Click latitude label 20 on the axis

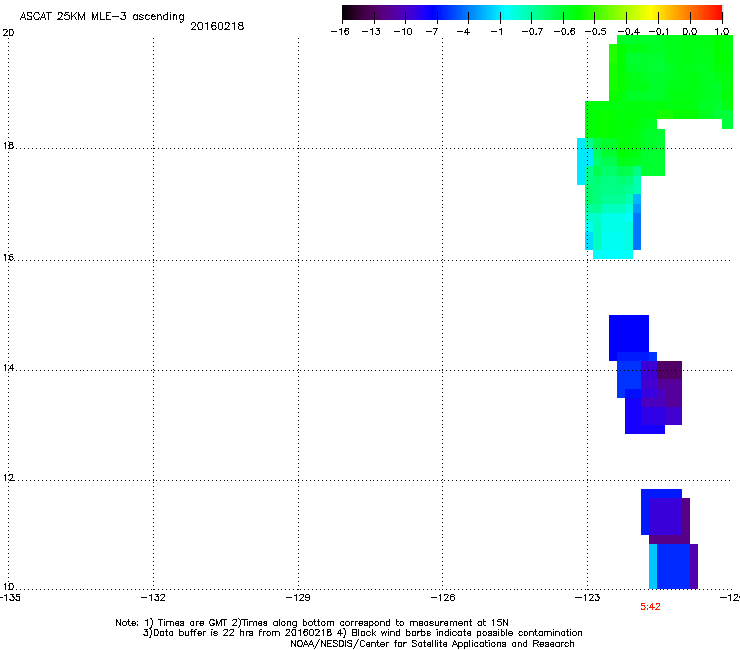point(8,33)
